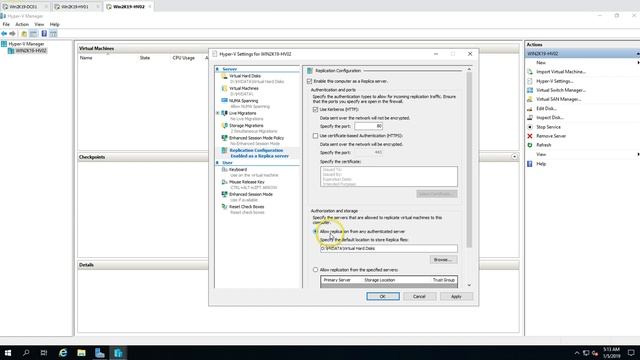This screenshot has width=640, height=360.
Task: Open Internet Explorer from taskbar
Action: click(x=63, y=353)
